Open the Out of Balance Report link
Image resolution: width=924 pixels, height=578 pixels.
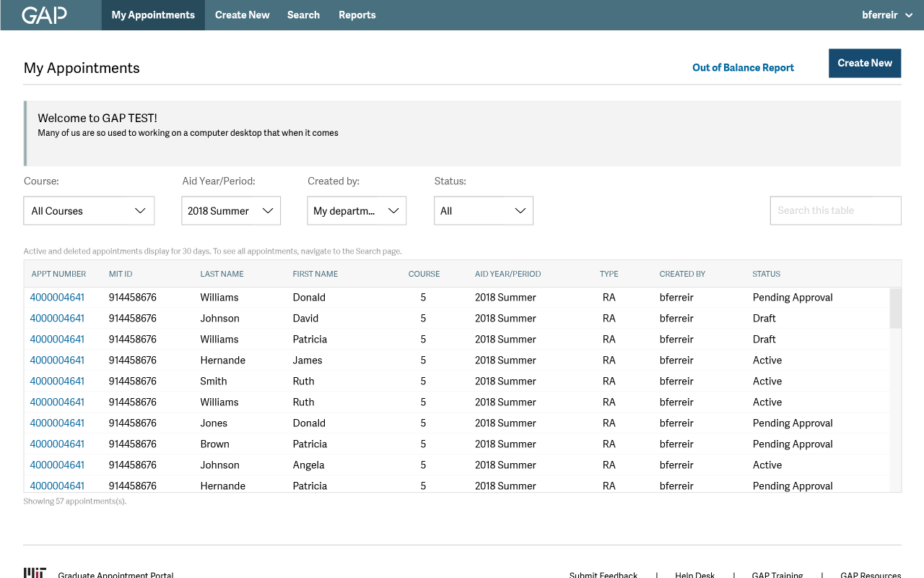[x=743, y=68]
